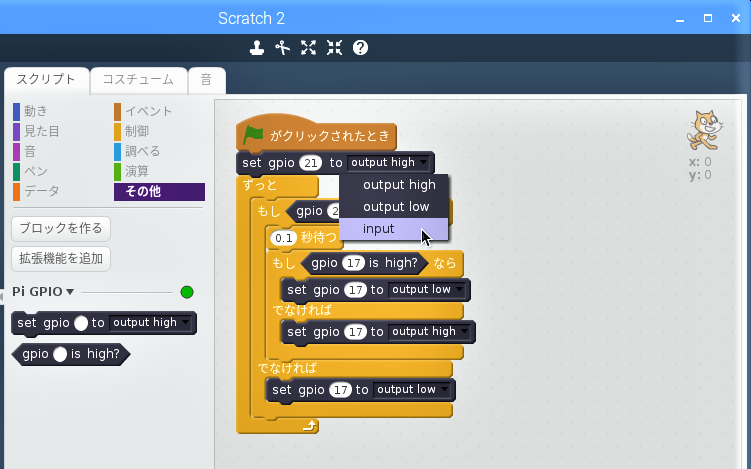The height and width of the screenshot is (469, 751).
Task: Select the scissors delete tool
Action: (283, 47)
